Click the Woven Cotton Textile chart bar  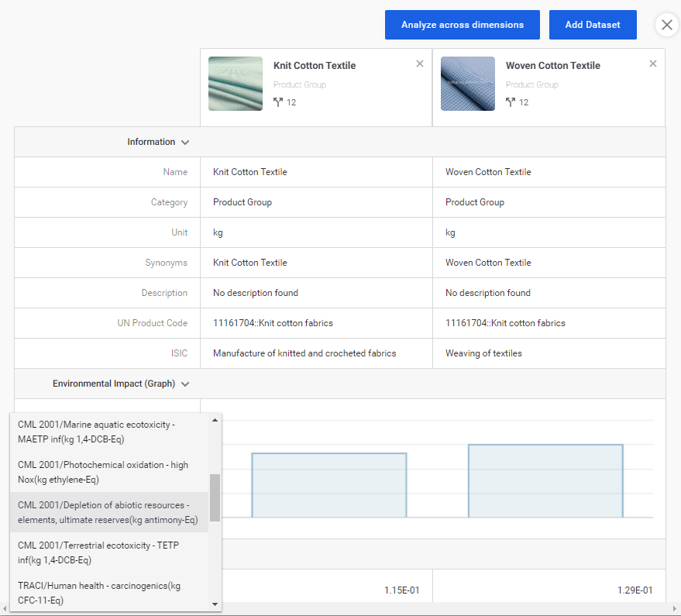(x=545, y=480)
